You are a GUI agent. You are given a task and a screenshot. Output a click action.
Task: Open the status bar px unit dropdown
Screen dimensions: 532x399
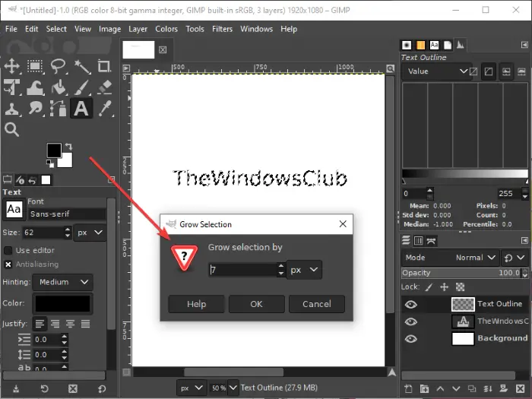tap(192, 388)
